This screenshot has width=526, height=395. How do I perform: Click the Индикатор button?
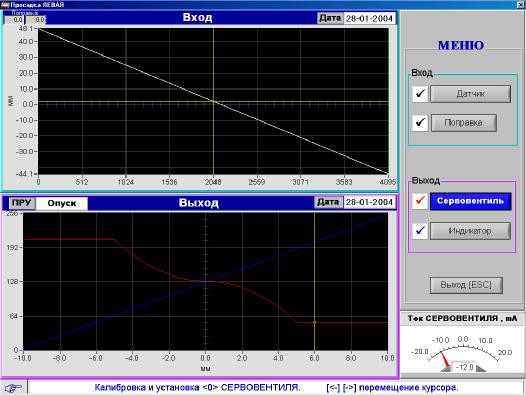470,231
